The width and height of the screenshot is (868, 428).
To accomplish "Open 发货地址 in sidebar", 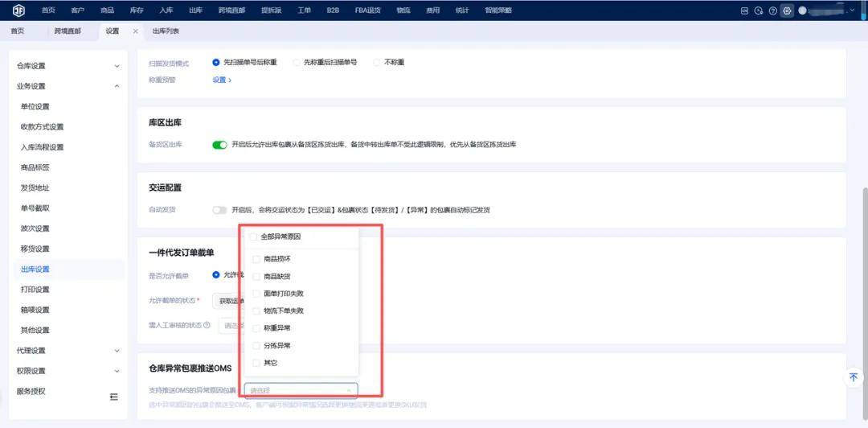I will (35, 188).
